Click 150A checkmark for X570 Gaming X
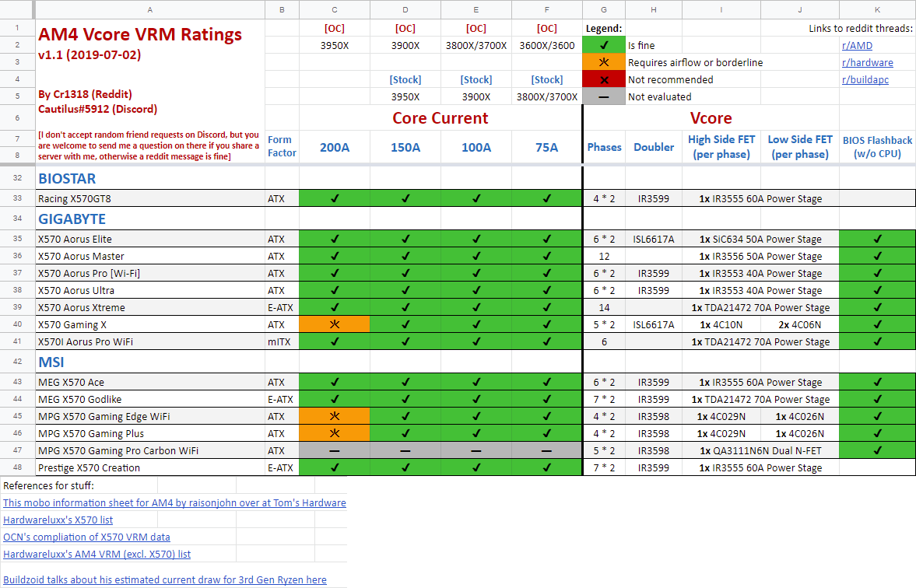The height and width of the screenshot is (588, 916). pos(405,324)
